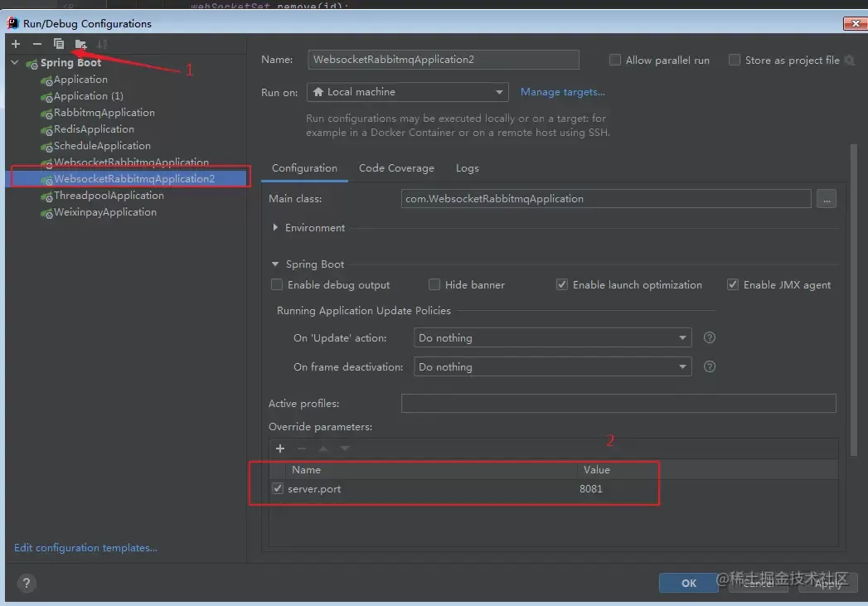Move override parameter down arrow

click(345, 448)
